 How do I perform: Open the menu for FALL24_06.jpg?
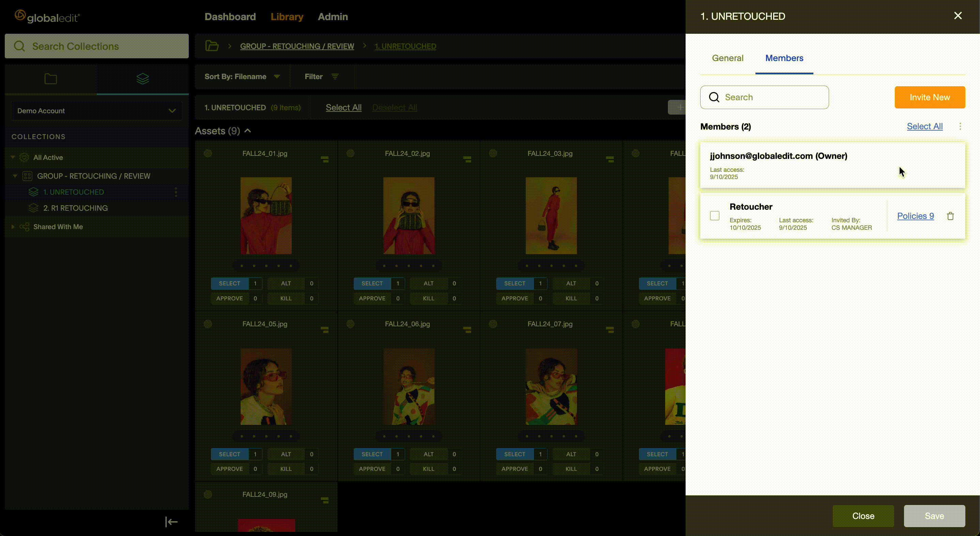[467, 330]
